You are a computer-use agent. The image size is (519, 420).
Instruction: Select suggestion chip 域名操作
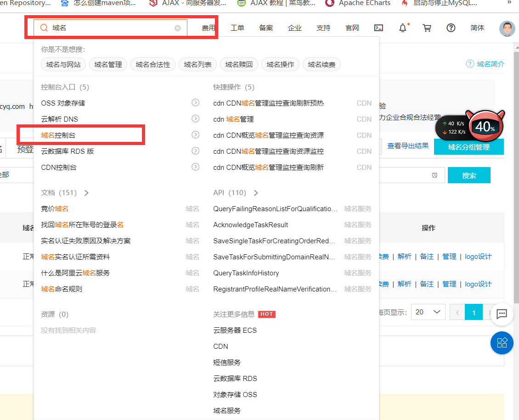pos(280,64)
